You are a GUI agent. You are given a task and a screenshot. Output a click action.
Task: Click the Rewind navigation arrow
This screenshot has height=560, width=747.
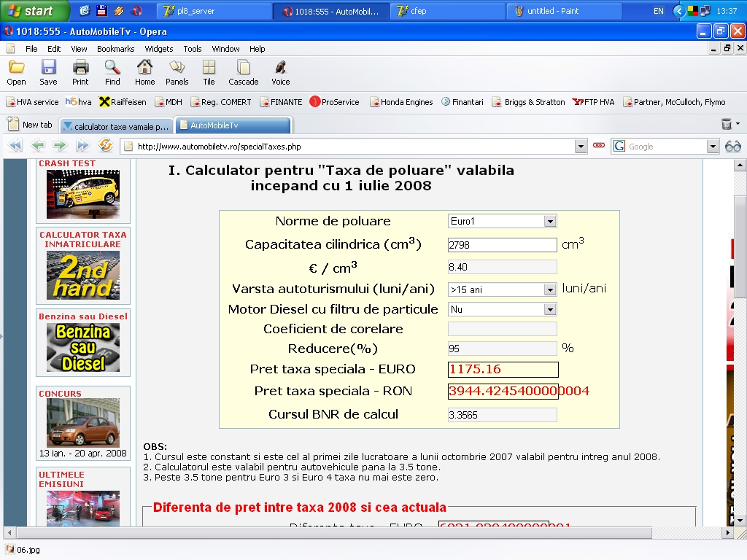coord(15,145)
